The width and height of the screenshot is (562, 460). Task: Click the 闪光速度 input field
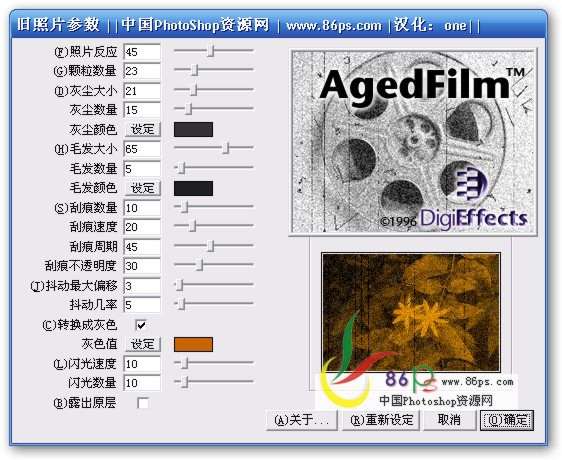pos(142,364)
